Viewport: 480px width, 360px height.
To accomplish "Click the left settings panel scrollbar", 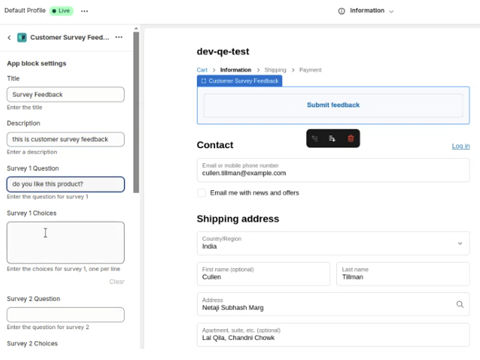I will [x=136, y=112].
